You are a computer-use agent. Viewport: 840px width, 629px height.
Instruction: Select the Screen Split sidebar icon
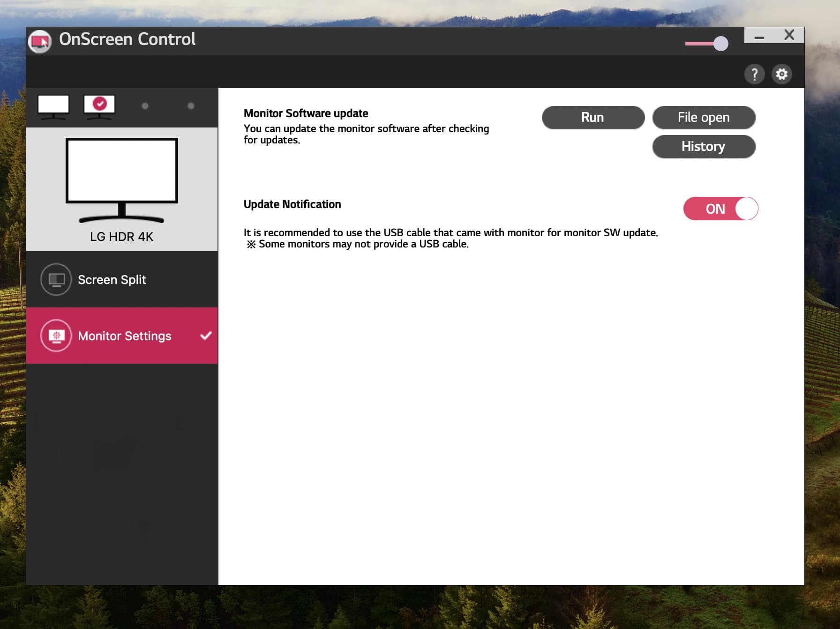tap(55, 279)
